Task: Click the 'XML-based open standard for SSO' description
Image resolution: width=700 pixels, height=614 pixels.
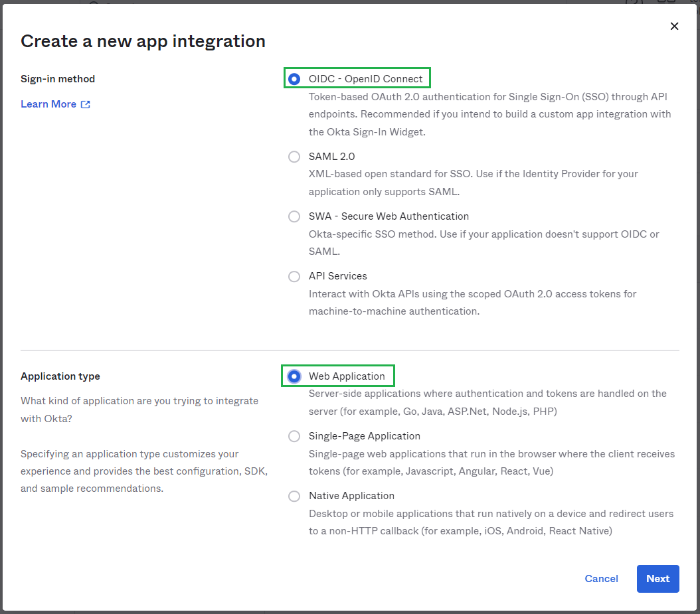Action: point(474,183)
